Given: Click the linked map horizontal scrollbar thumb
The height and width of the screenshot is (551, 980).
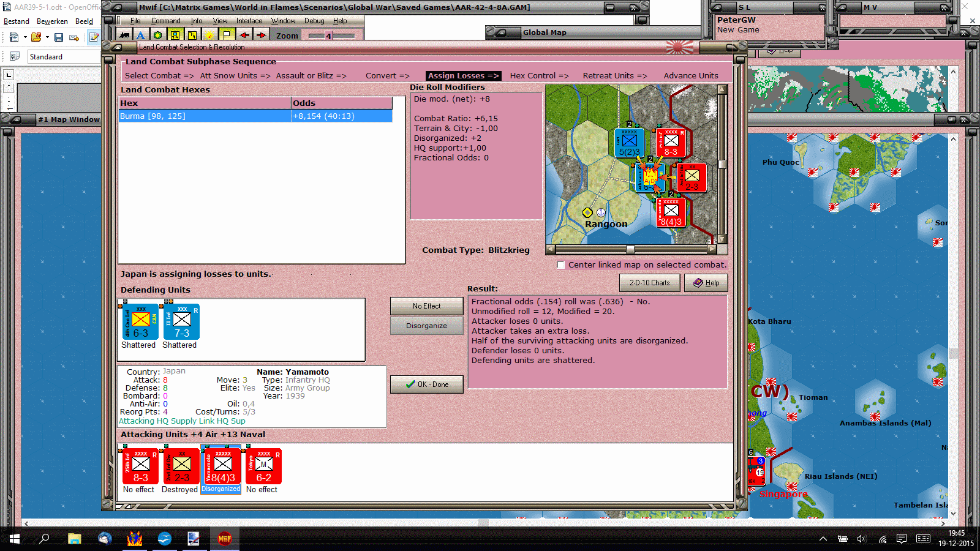Looking at the screenshot, I should (630, 249).
